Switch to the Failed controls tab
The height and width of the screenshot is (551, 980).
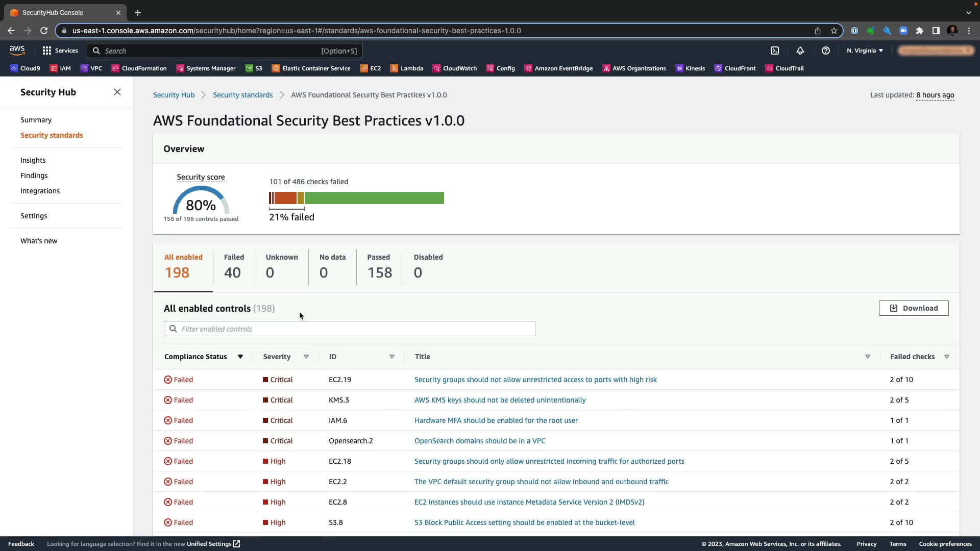coord(233,266)
